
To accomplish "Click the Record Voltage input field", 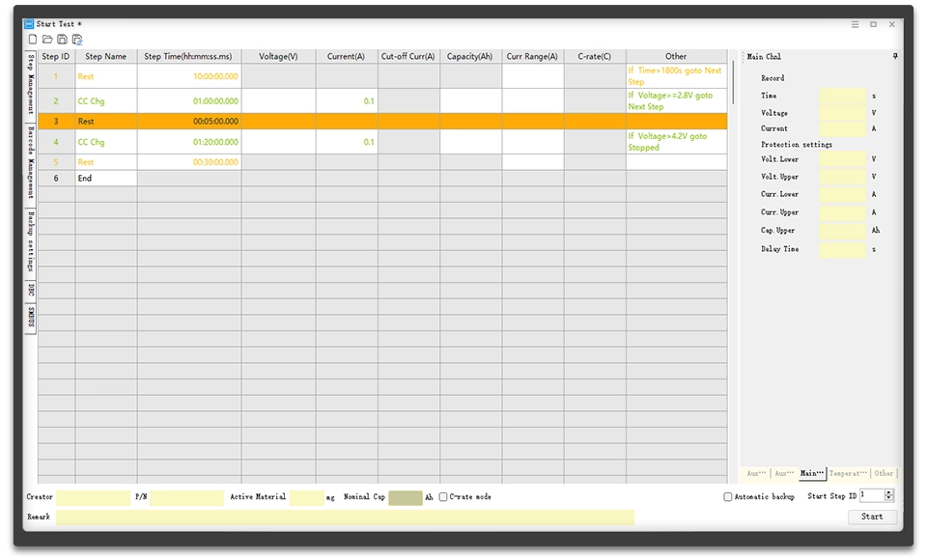I will point(842,112).
